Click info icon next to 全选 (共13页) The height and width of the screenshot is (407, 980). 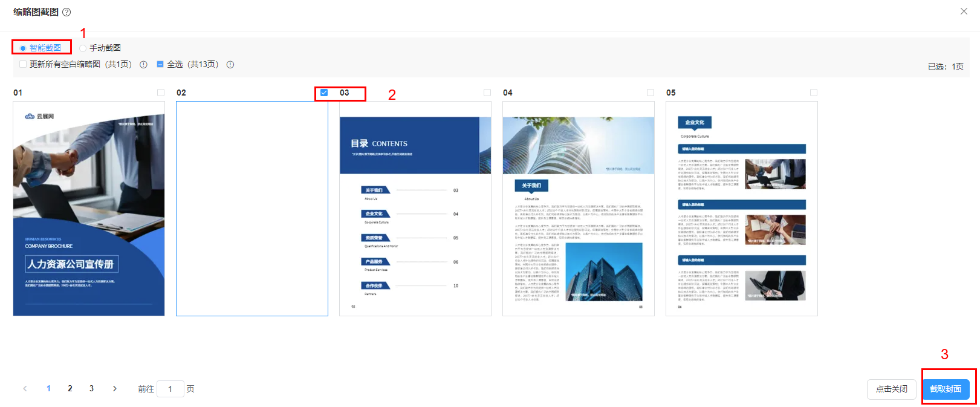(230, 65)
